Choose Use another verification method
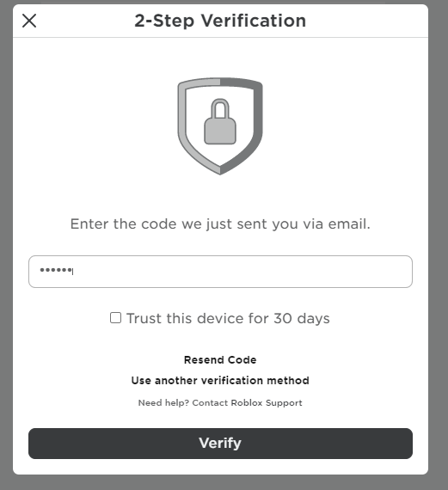The height and width of the screenshot is (490, 448). click(x=220, y=380)
